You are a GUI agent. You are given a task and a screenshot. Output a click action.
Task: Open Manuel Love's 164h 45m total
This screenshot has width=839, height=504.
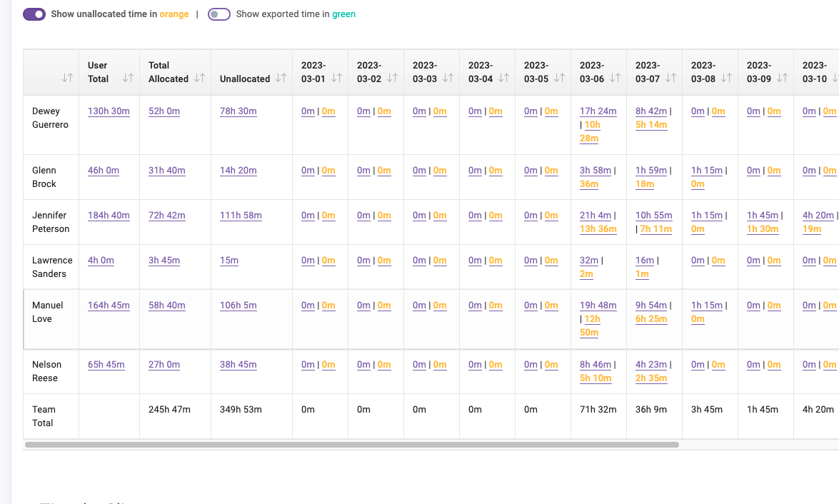[109, 306]
